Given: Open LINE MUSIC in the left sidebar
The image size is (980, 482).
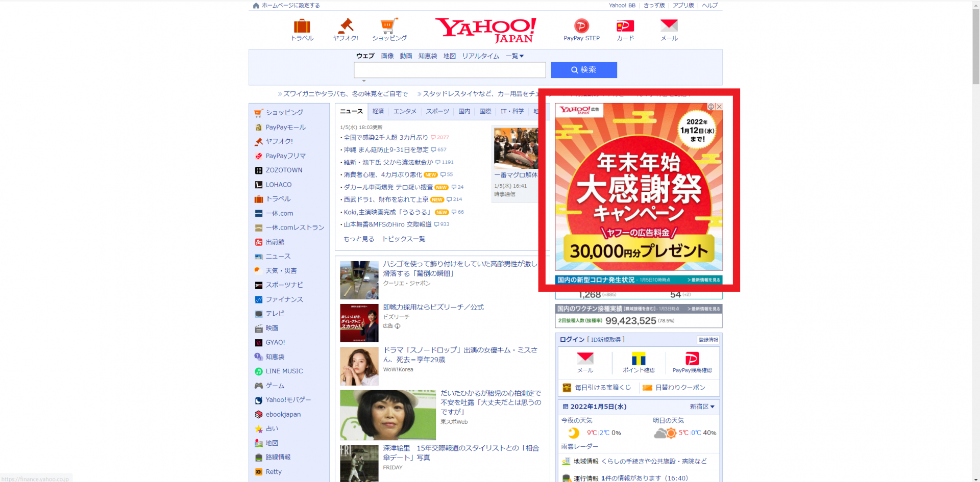Looking at the screenshot, I should [x=284, y=371].
